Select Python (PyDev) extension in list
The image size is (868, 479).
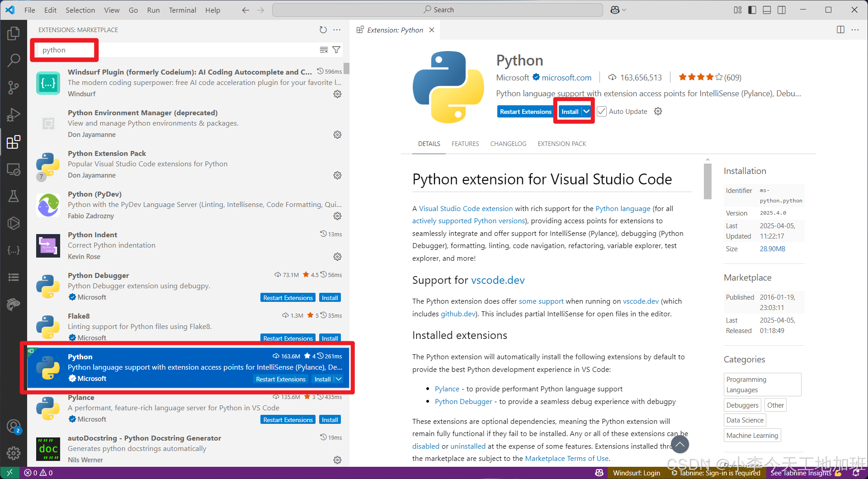(x=188, y=205)
